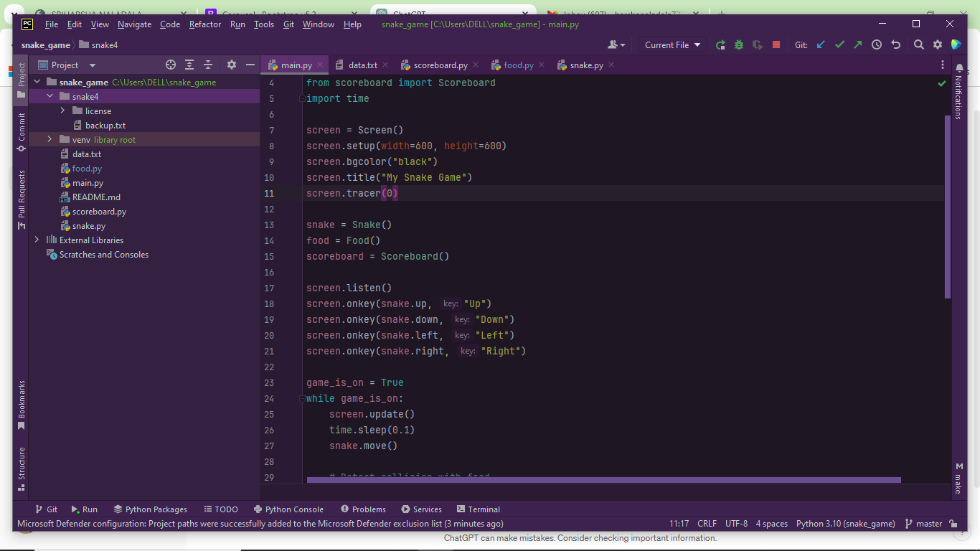Open the user account dropdown in the toolbar

[x=616, y=44]
